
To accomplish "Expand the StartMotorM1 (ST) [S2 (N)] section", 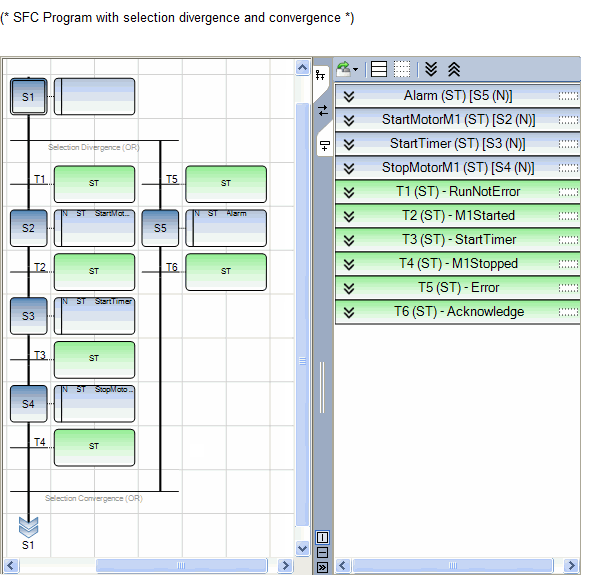I will pos(349,120).
